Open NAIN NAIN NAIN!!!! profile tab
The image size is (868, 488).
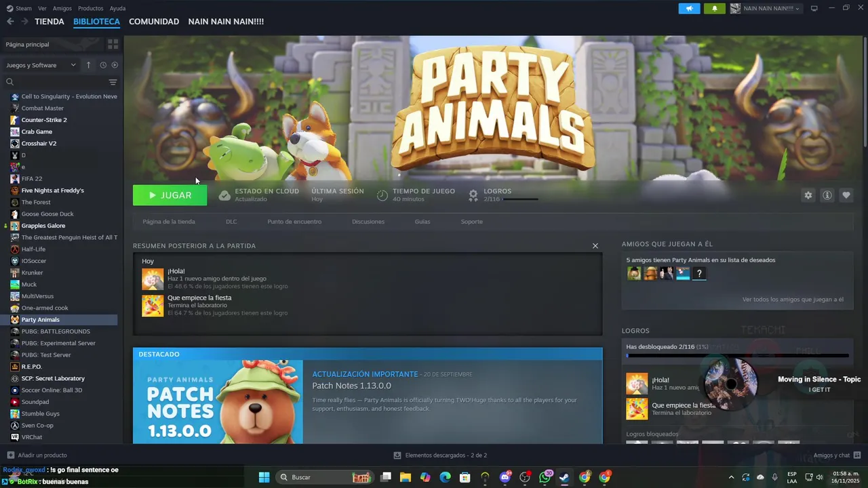tap(226, 22)
